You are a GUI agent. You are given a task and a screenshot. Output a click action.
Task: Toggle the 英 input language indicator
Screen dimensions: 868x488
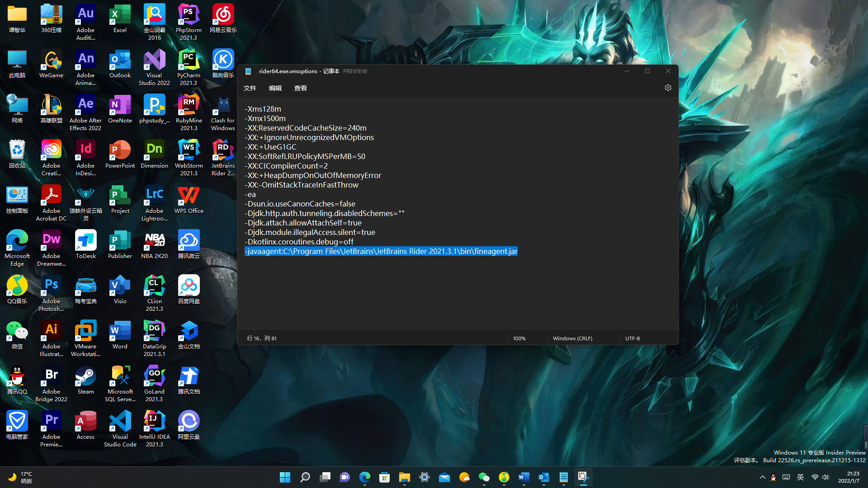point(800,477)
